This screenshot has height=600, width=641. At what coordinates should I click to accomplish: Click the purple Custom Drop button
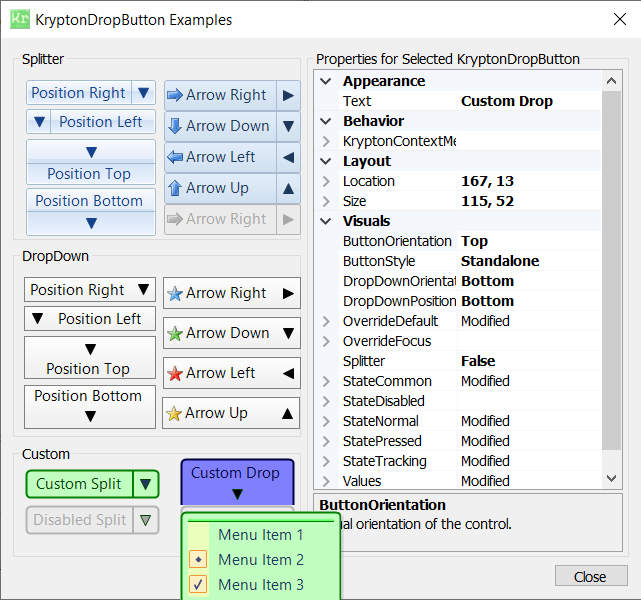237,482
